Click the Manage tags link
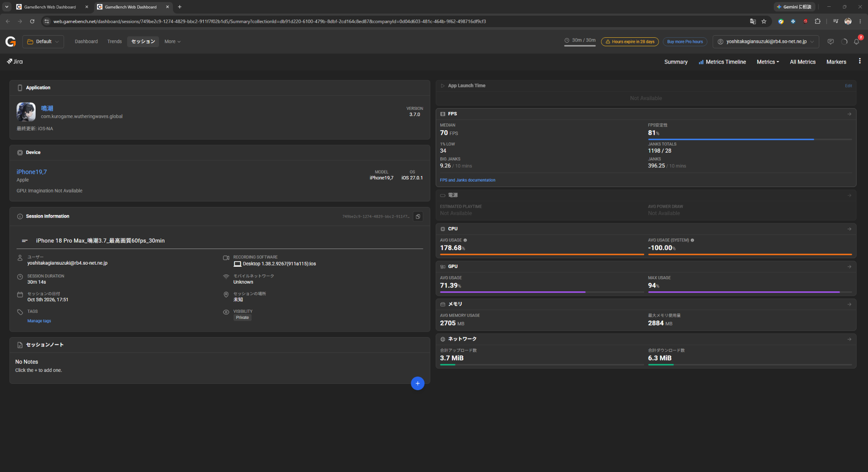Image resolution: width=868 pixels, height=472 pixels. (39, 321)
